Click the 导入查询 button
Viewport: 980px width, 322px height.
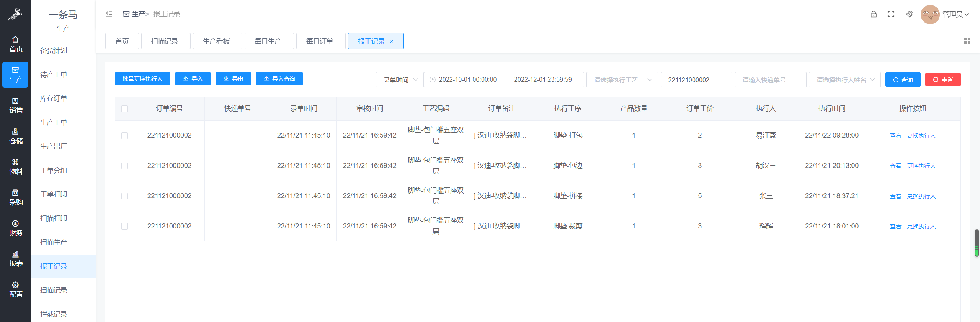[279, 79]
